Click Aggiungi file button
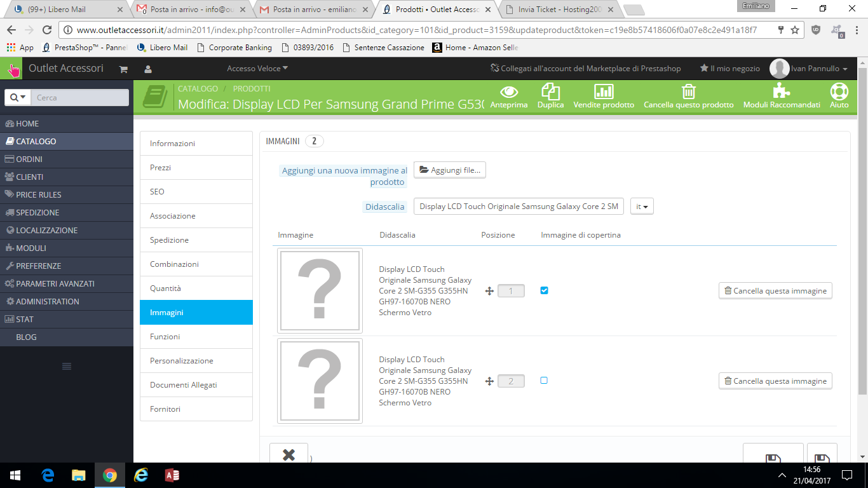The width and height of the screenshot is (868, 488). [450, 170]
